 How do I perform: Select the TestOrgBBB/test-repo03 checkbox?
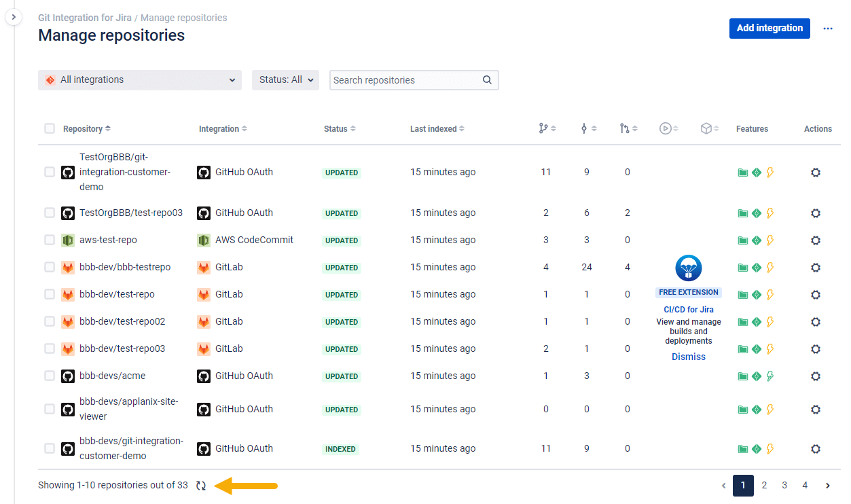(50, 213)
